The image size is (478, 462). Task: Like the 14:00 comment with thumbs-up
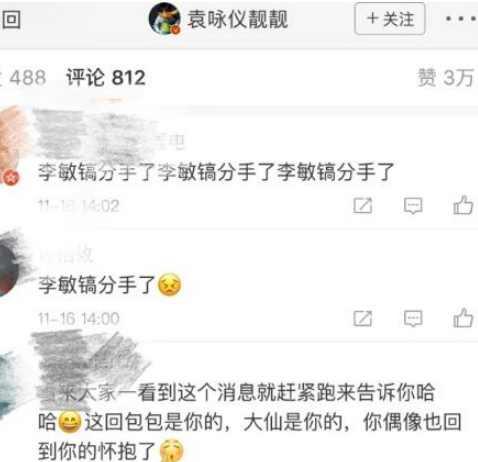coord(463,318)
